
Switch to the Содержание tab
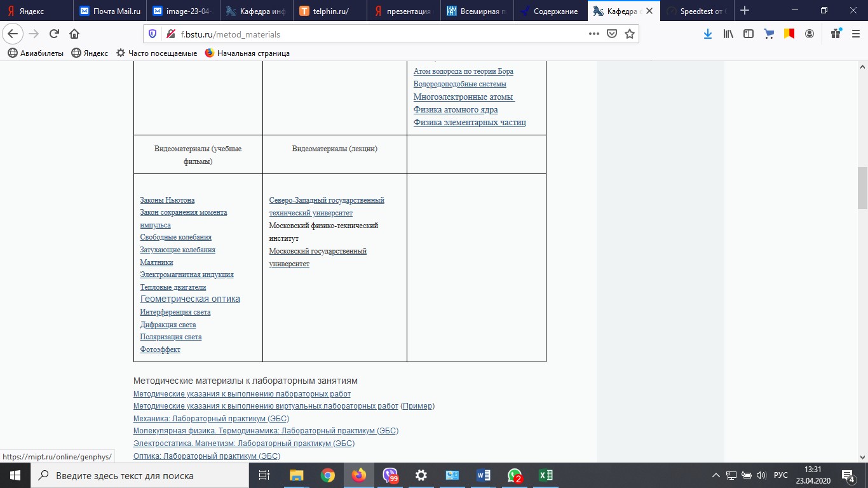550,11
